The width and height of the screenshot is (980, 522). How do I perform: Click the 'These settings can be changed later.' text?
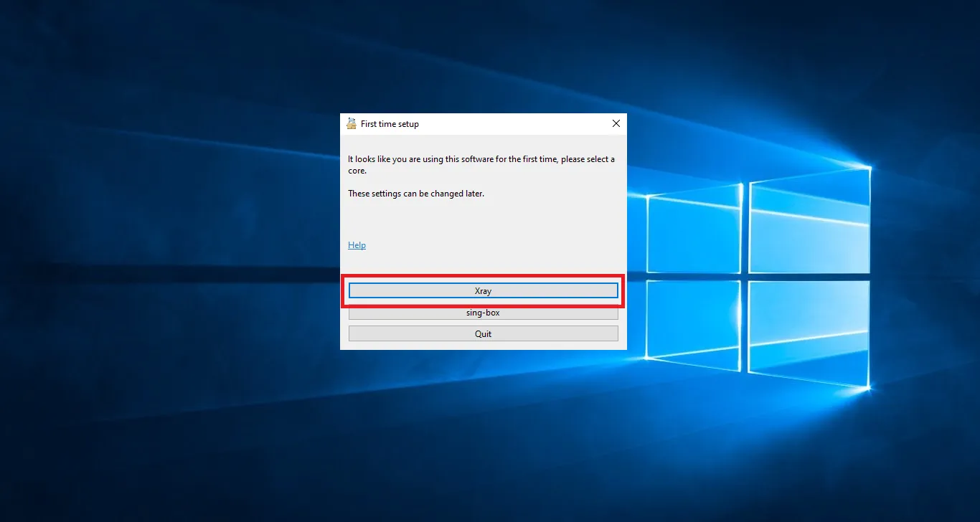416,194
